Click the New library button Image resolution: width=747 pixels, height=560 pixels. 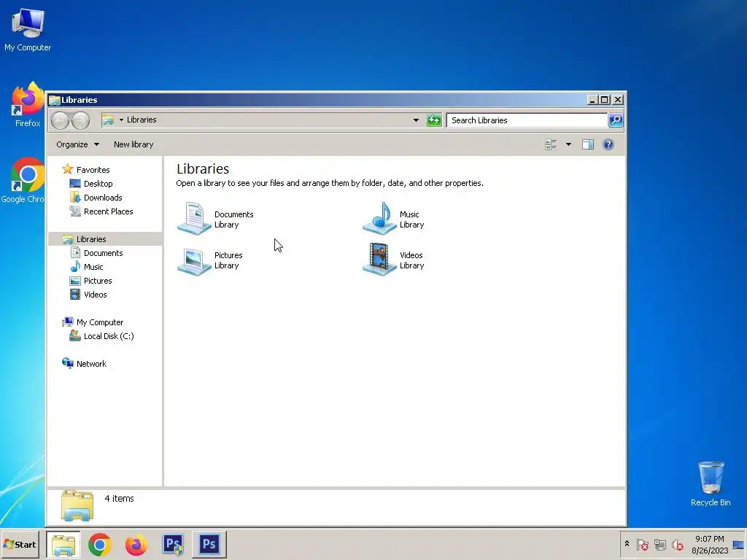[x=133, y=144]
